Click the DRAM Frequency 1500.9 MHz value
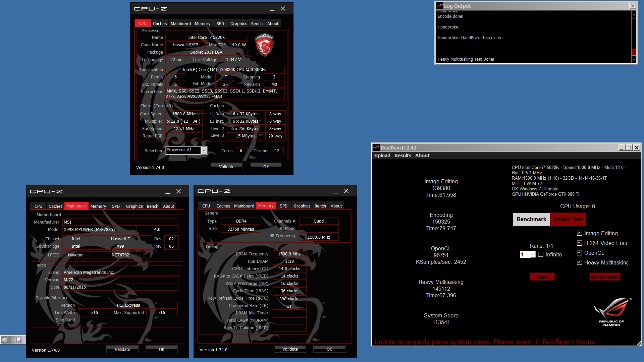Screen dimensions: 644x362 pos(289,254)
